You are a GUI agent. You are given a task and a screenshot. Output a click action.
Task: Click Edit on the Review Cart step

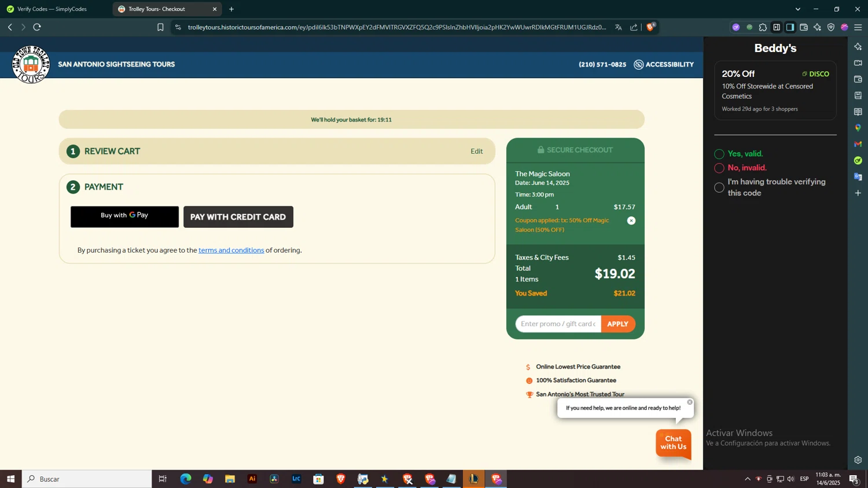pos(477,151)
